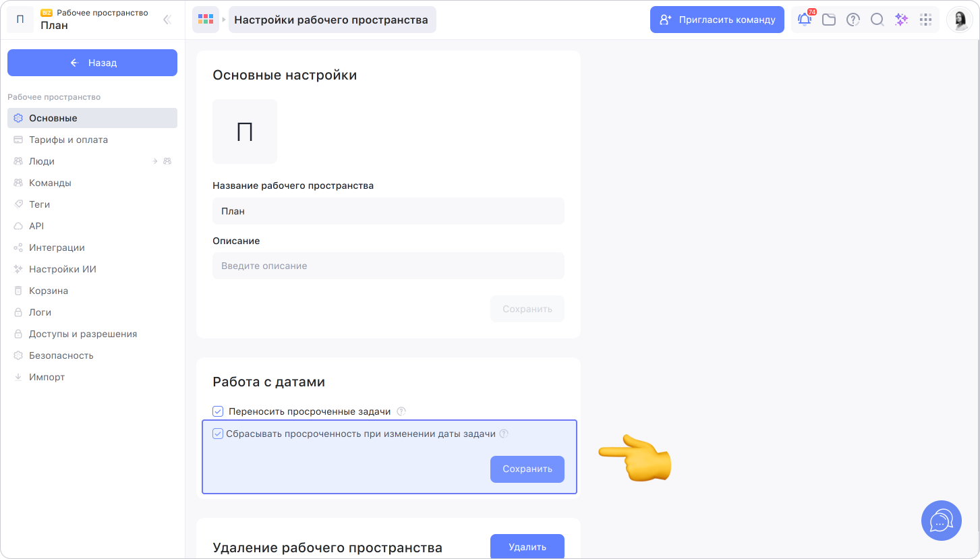Toggle Сбрасывать просроченность при изменении даты checkbox
Image resolution: width=980 pixels, height=559 pixels.
218,434
